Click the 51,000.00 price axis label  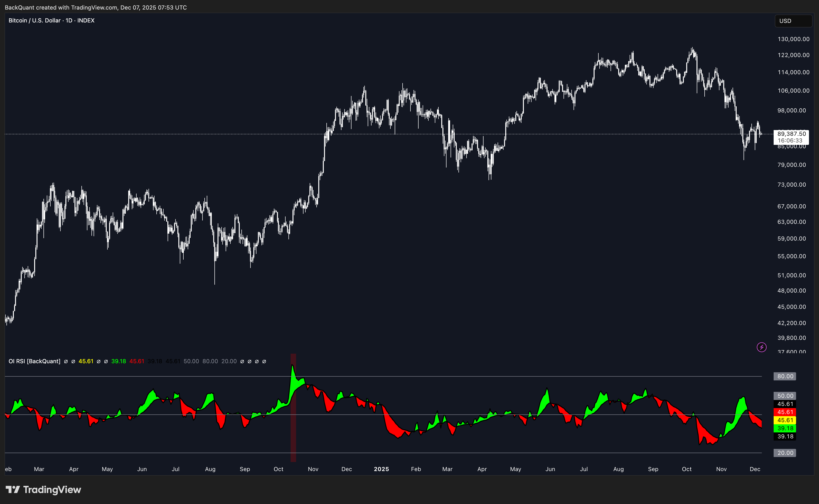pos(792,275)
